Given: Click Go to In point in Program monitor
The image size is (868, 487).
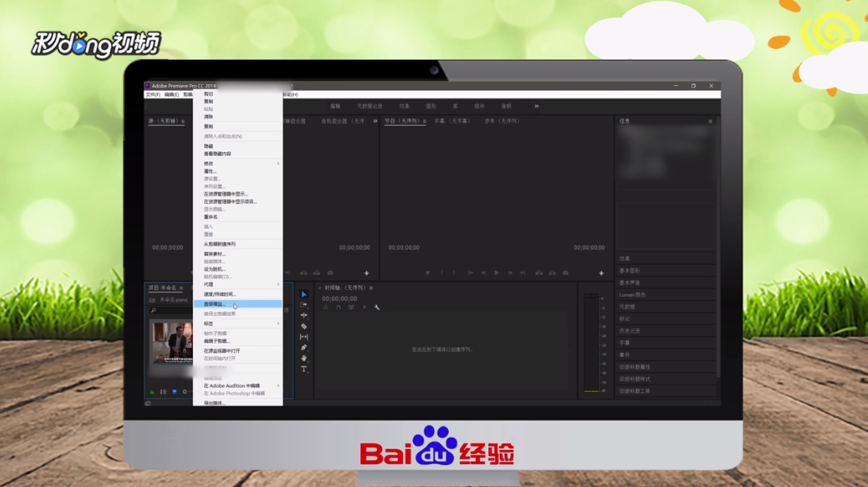Looking at the screenshot, I should pos(471,273).
